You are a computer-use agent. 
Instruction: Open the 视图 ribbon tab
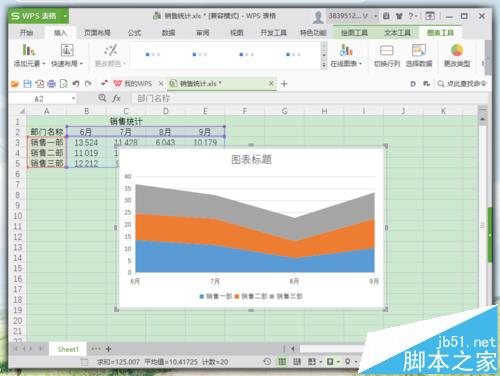click(x=236, y=33)
